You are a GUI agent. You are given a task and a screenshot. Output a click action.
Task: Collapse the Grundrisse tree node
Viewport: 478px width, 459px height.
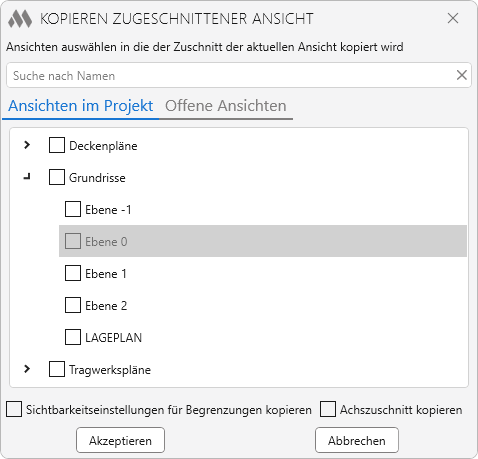click(27, 177)
